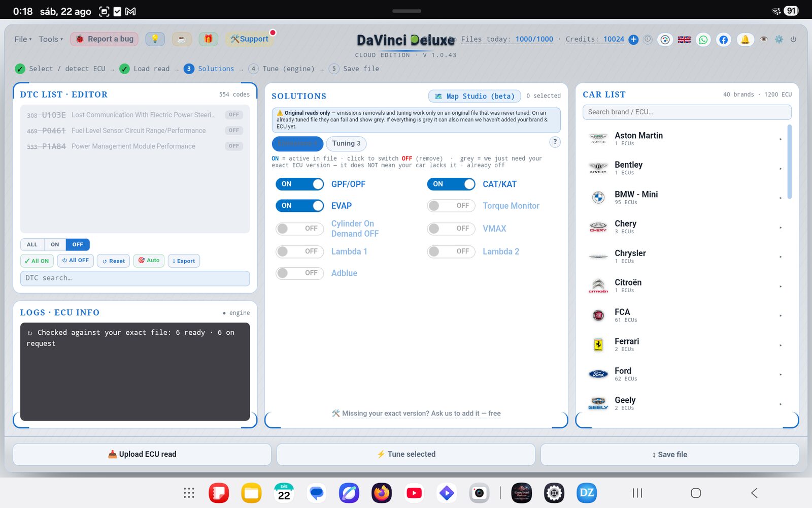The height and width of the screenshot is (508, 812).
Task: Click the grey clock icon beside credits
Action: tap(648, 39)
